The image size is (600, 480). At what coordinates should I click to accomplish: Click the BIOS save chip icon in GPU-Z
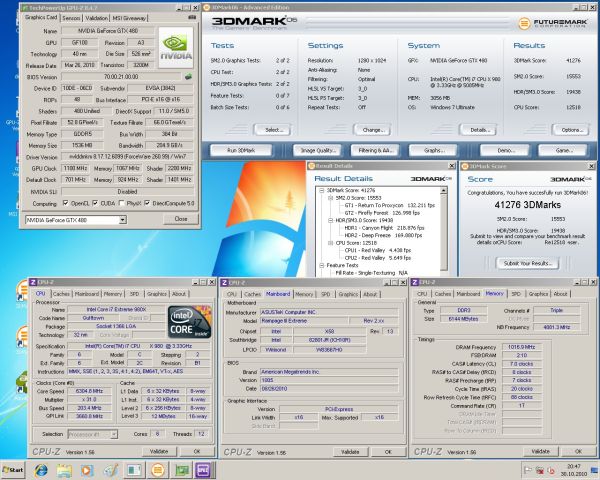[188, 77]
